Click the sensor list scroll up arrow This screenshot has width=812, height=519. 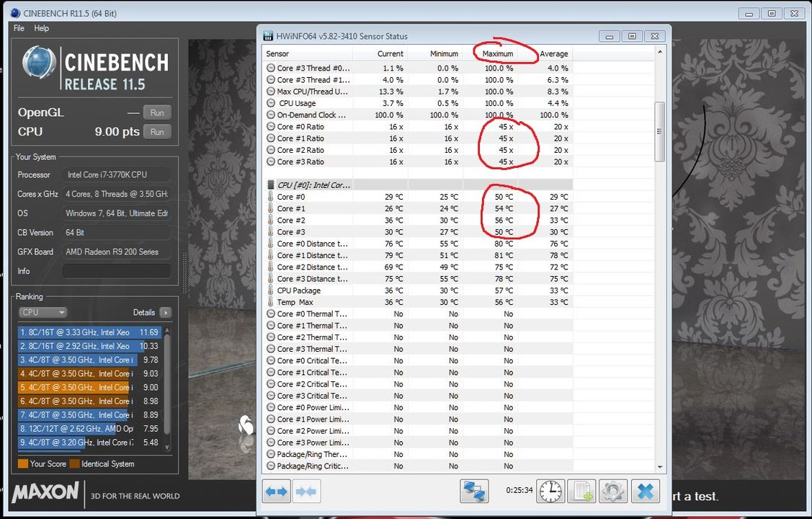(x=660, y=52)
